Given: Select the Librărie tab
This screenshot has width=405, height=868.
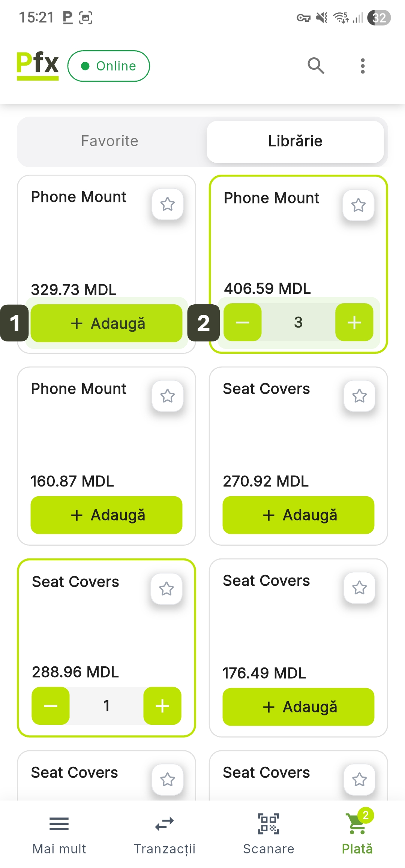Looking at the screenshot, I should tap(295, 141).
